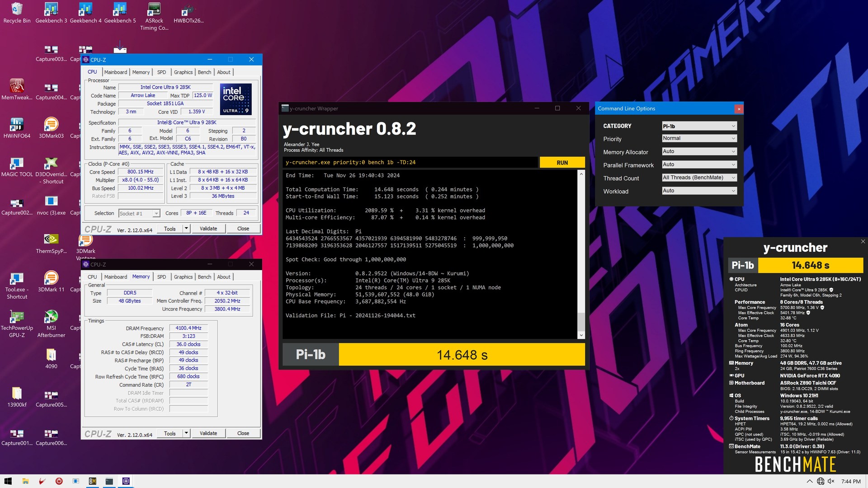Open ASRock Timing Configurator icon
This screenshot has height=488, width=868.
[x=154, y=16]
